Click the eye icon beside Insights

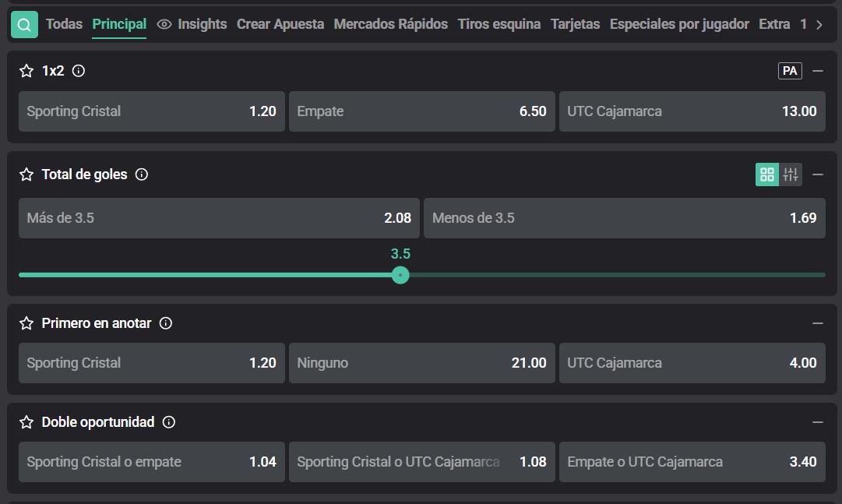click(x=164, y=24)
